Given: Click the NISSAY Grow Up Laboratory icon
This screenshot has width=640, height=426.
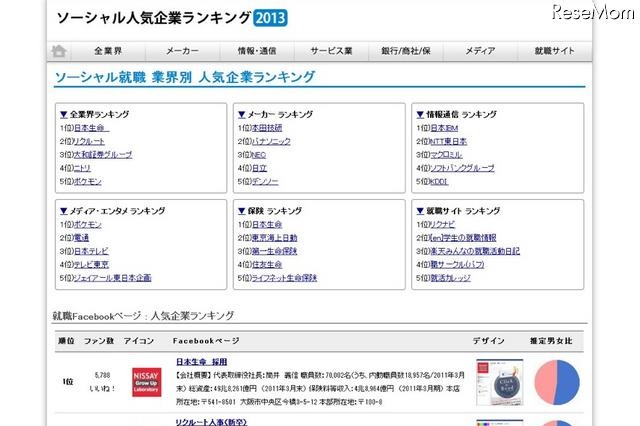Looking at the screenshot, I should point(147,382).
